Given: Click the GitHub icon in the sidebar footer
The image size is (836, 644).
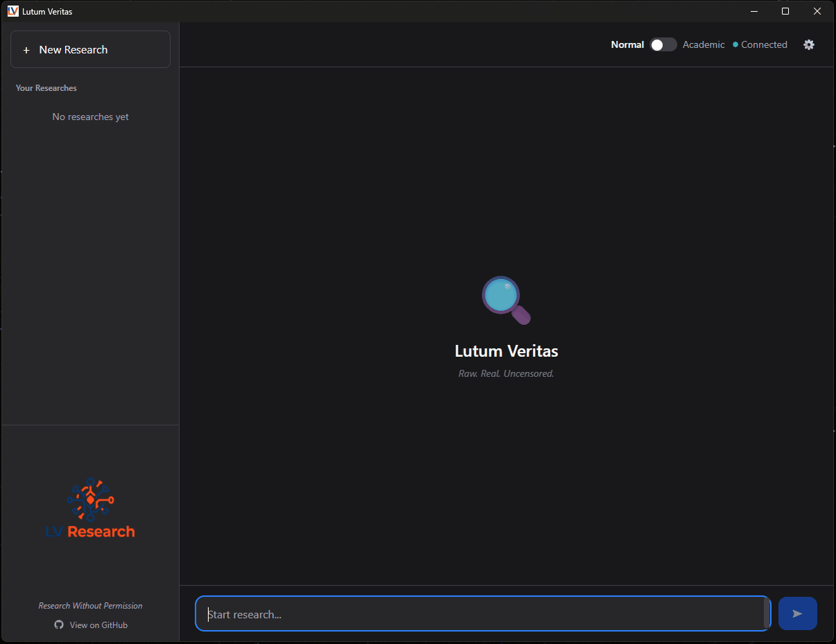Looking at the screenshot, I should pos(59,625).
